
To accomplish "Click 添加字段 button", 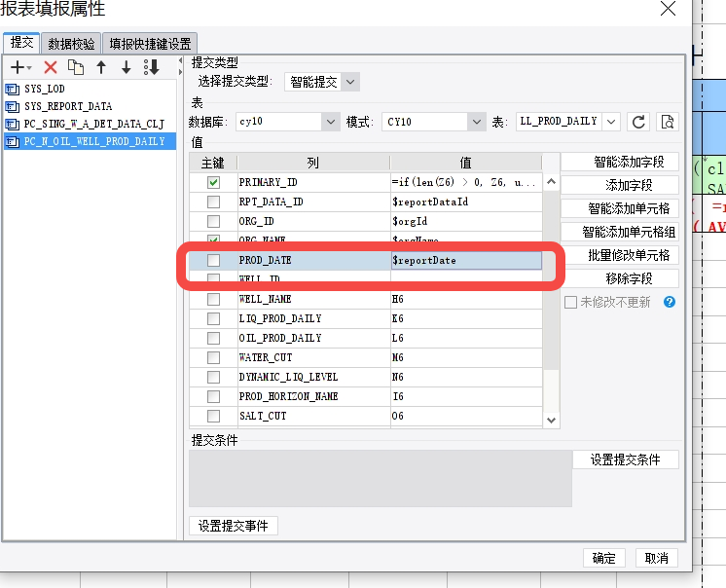I will (x=620, y=185).
